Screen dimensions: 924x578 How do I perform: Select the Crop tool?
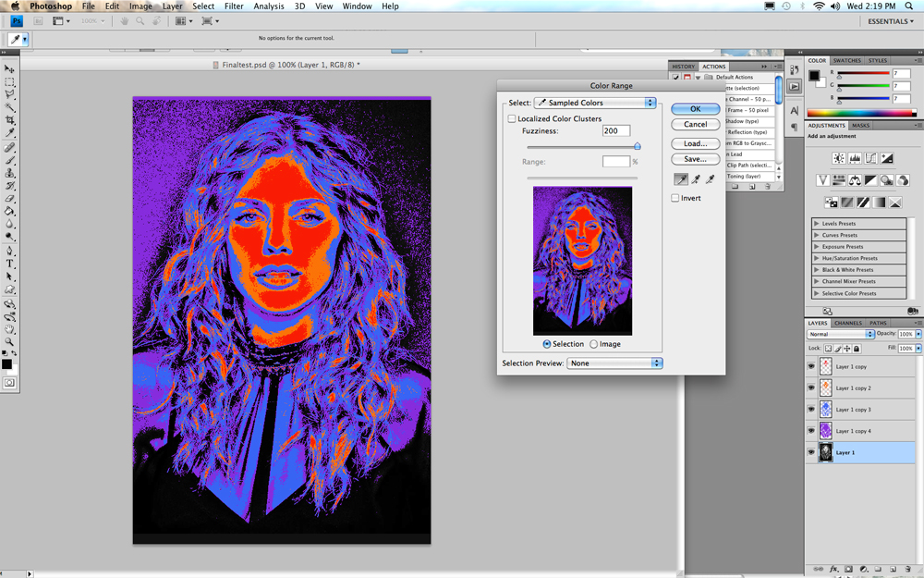pyautogui.click(x=9, y=119)
